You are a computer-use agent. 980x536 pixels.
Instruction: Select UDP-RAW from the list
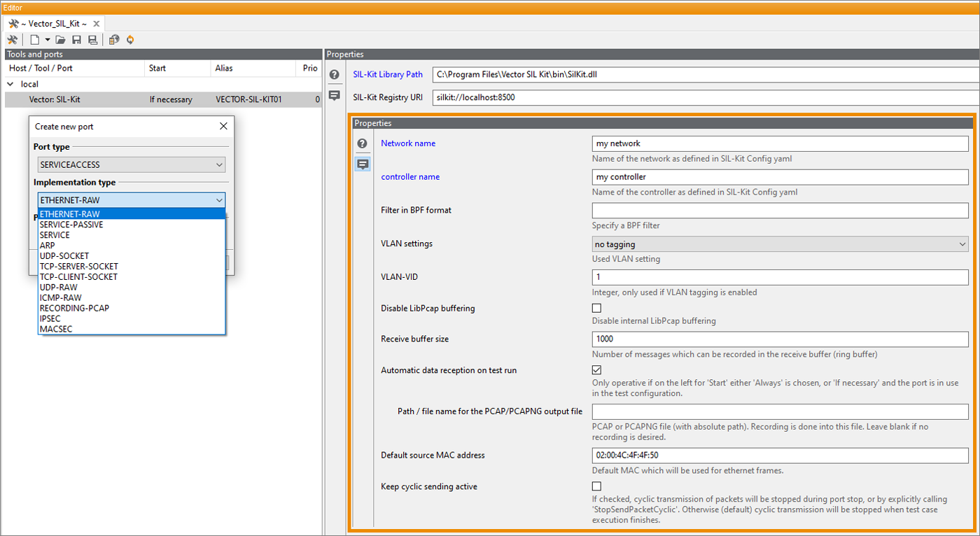click(x=132, y=288)
